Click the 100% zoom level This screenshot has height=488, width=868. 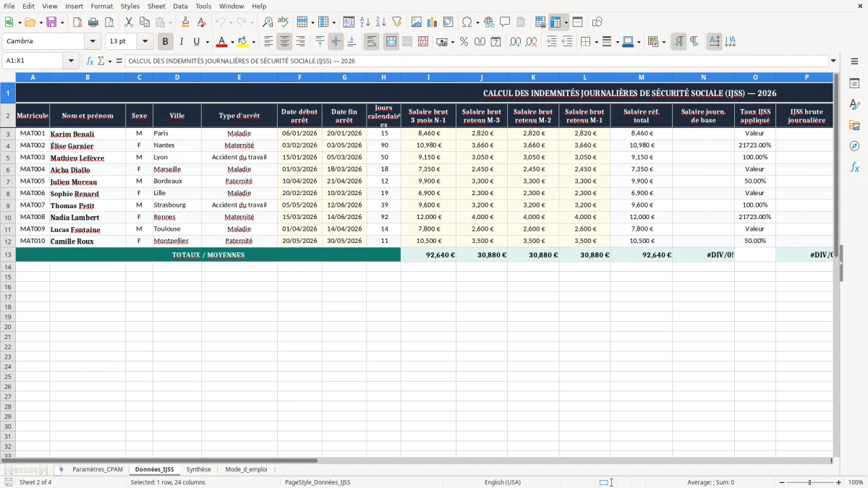click(855, 482)
